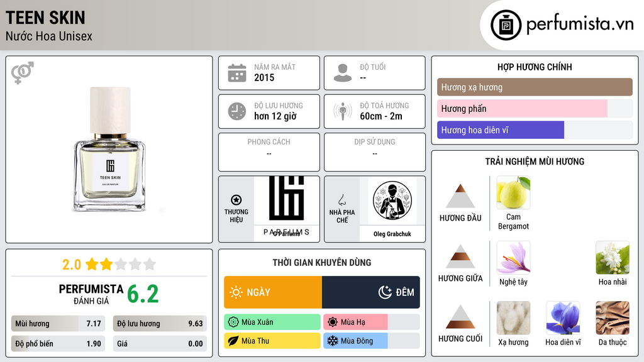
Task: Click the hơn 12 giờ longevity value
Action: pyautogui.click(x=275, y=116)
